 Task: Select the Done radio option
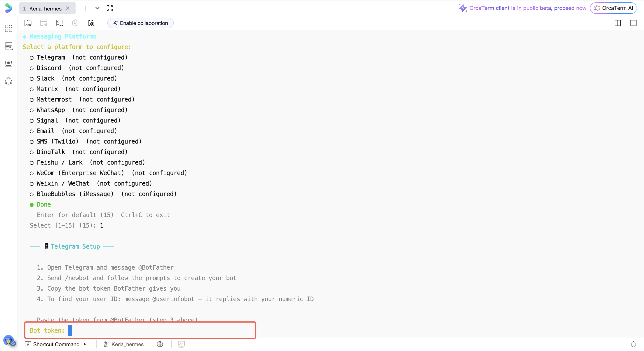(32, 205)
